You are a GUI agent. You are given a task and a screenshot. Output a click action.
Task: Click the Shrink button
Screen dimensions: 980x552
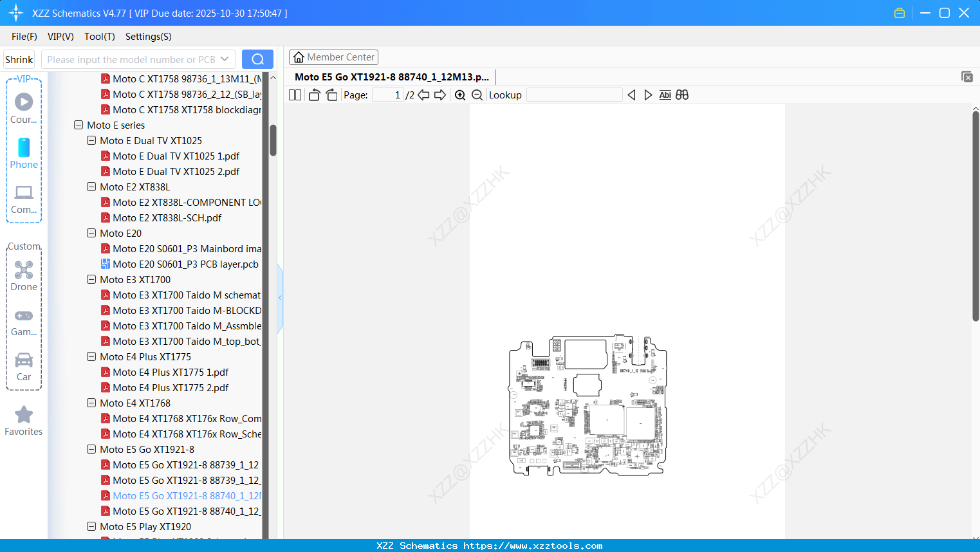(x=19, y=59)
